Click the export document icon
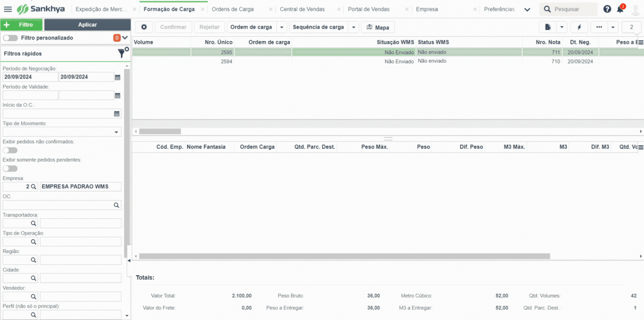The width and height of the screenshot is (644, 320). 548,27
